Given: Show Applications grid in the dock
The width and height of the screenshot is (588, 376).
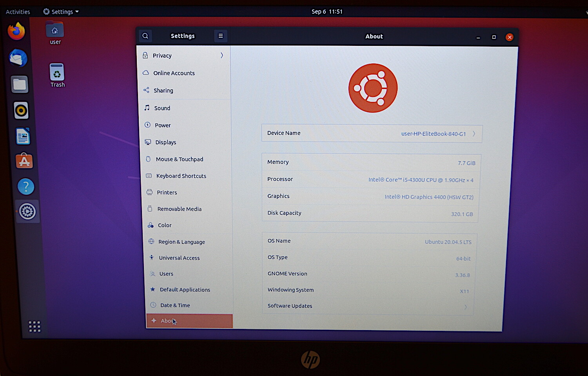Looking at the screenshot, I should pyautogui.click(x=34, y=326).
